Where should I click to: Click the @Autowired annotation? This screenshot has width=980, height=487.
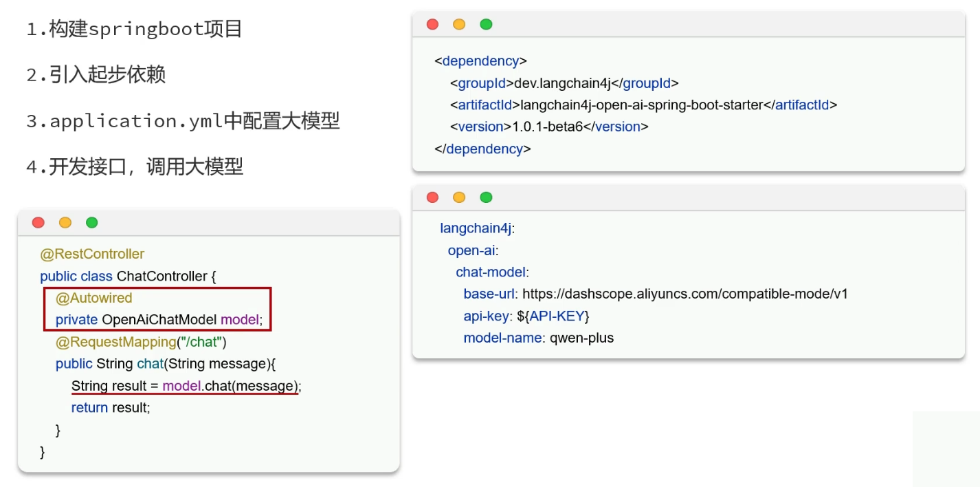click(93, 298)
